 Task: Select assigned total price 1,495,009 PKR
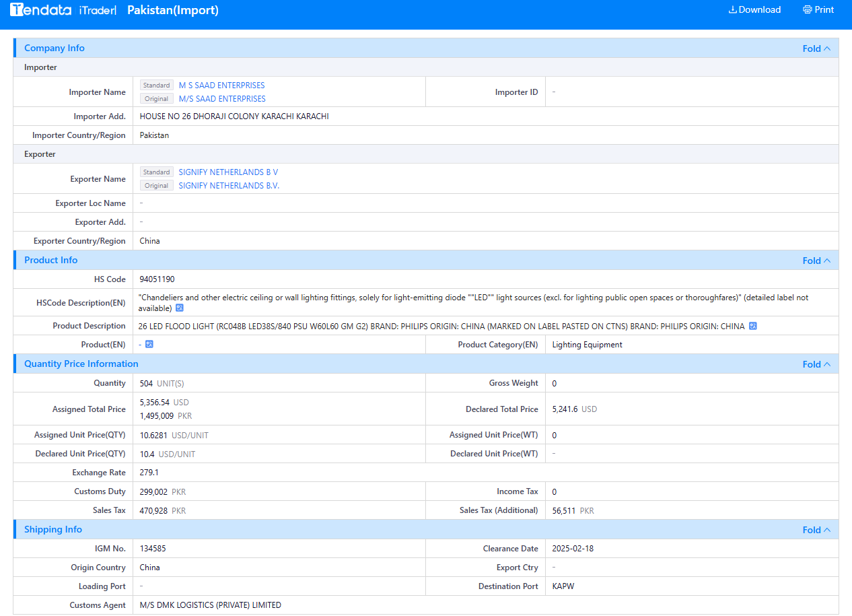166,416
